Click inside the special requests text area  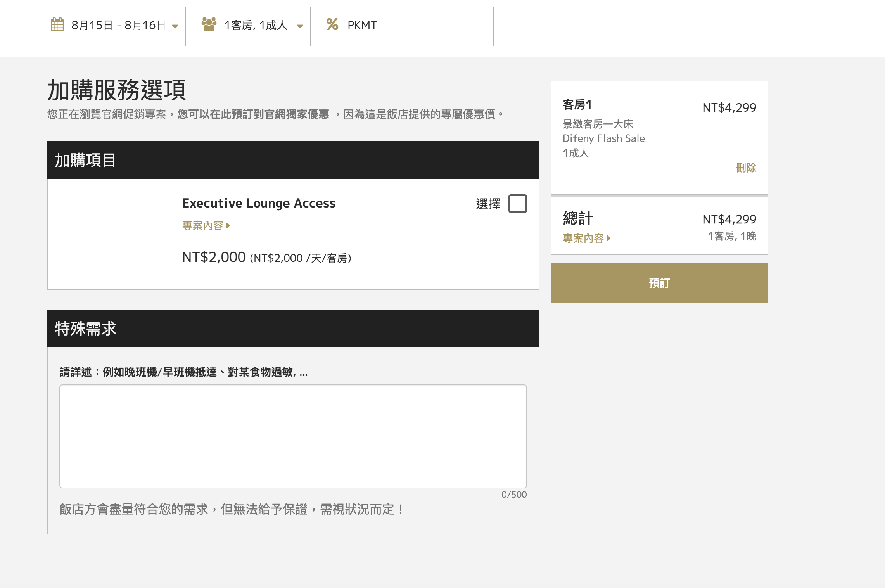tap(293, 436)
